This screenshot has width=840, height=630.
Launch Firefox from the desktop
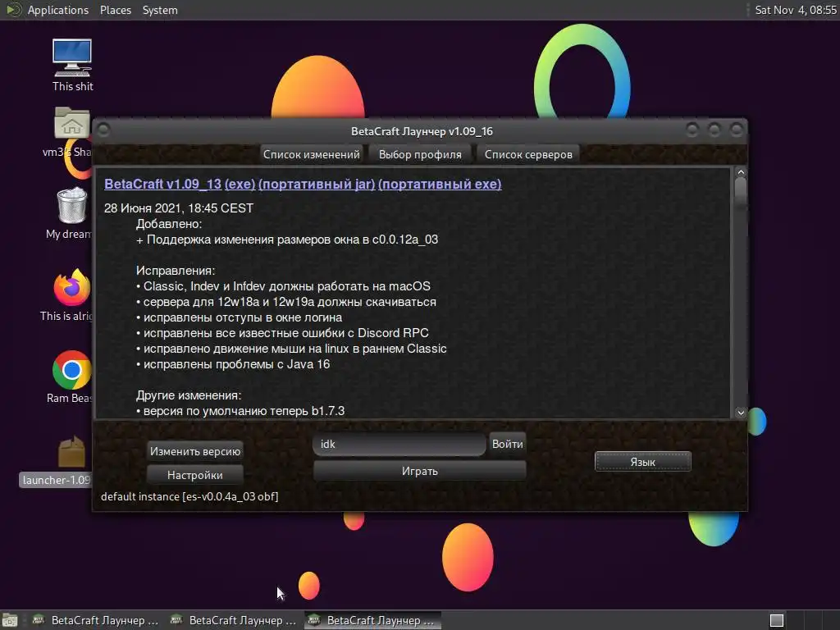pyautogui.click(x=72, y=287)
